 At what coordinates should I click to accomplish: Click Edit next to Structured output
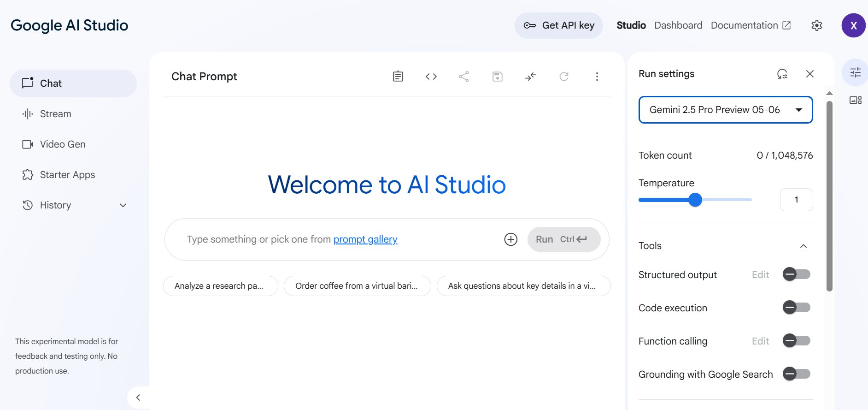[x=761, y=275]
